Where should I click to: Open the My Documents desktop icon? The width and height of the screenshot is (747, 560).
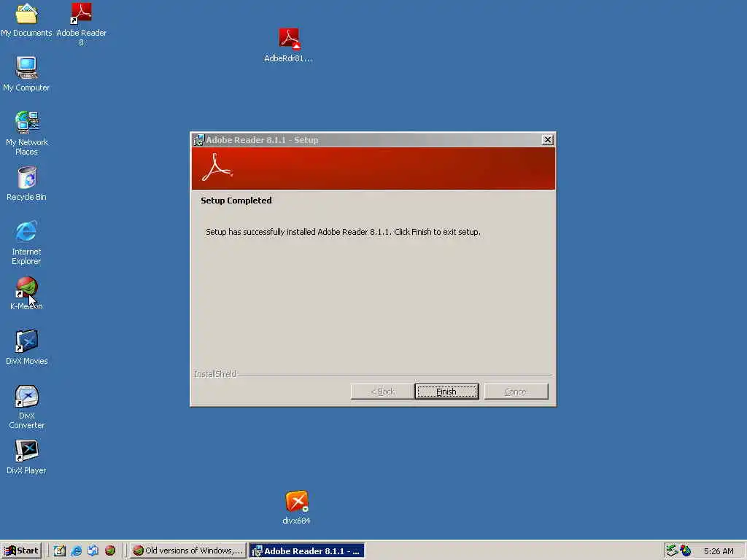point(26,20)
